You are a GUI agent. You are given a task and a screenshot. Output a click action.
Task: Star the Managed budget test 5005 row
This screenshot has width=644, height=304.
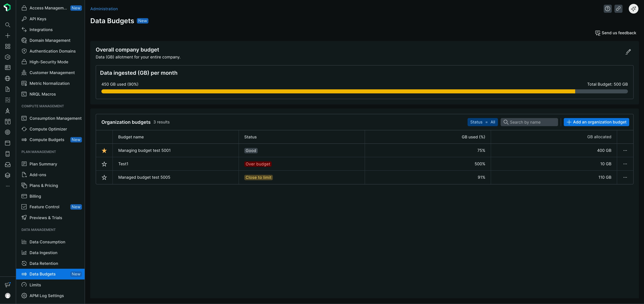(x=104, y=177)
